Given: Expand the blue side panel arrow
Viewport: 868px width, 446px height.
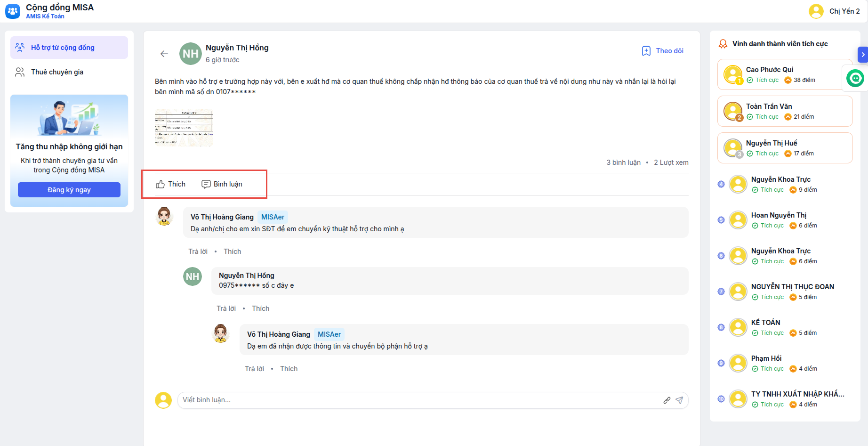Looking at the screenshot, I should (862, 55).
